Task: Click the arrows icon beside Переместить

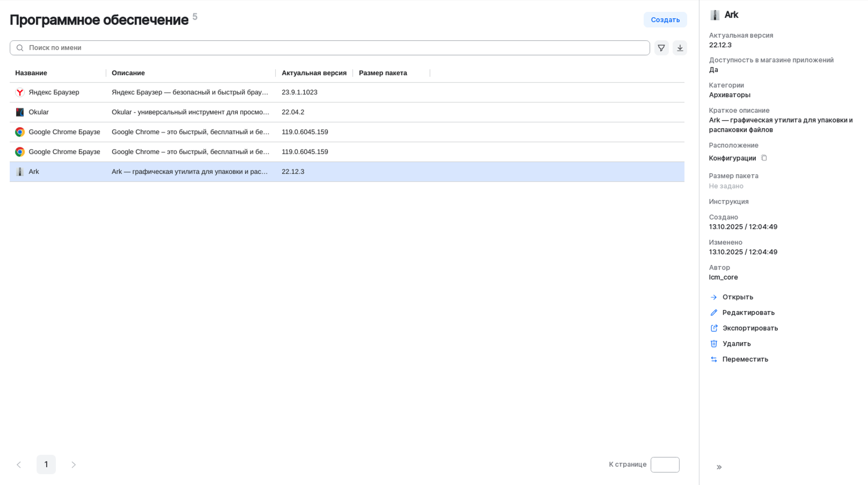Action: point(713,359)
